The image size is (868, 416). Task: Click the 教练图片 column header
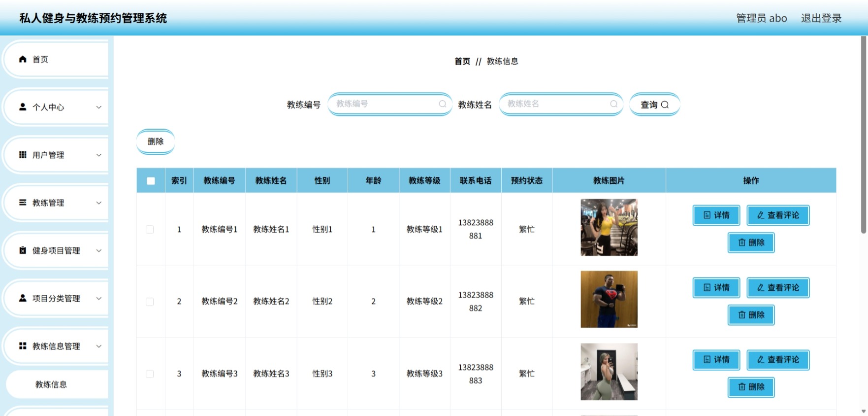coord(609,181)
